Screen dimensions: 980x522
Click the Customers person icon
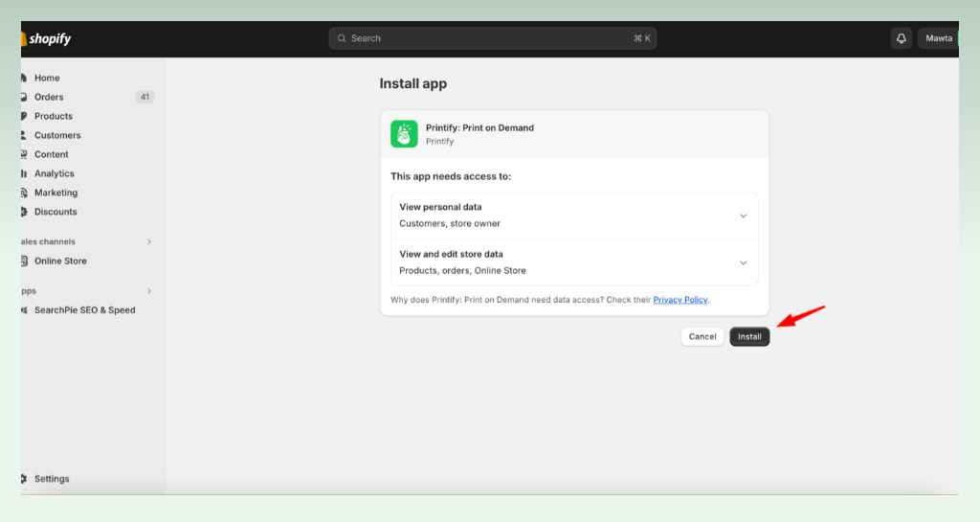tap(24, 135)
